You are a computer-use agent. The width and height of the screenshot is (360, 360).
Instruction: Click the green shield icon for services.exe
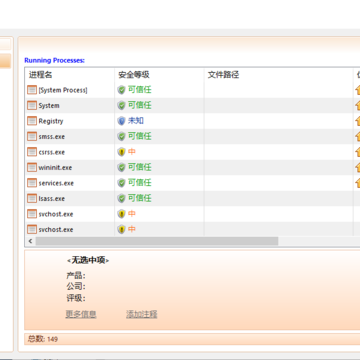coord(121,183)
